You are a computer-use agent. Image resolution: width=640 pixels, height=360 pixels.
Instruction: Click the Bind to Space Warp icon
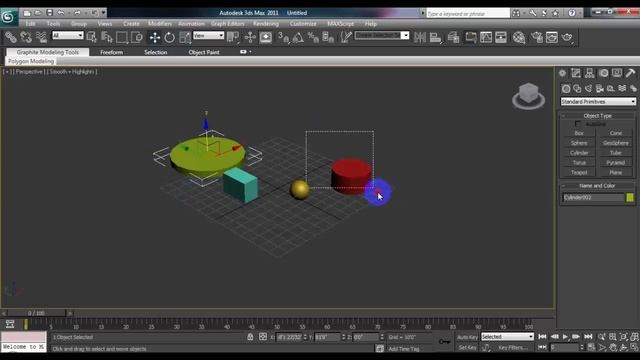tap(41, 38)
